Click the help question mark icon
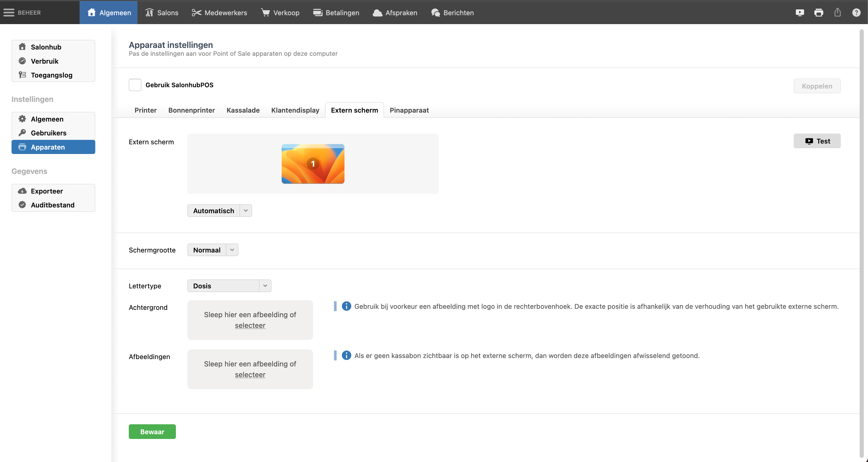868x462 pixels. (856, 13)
